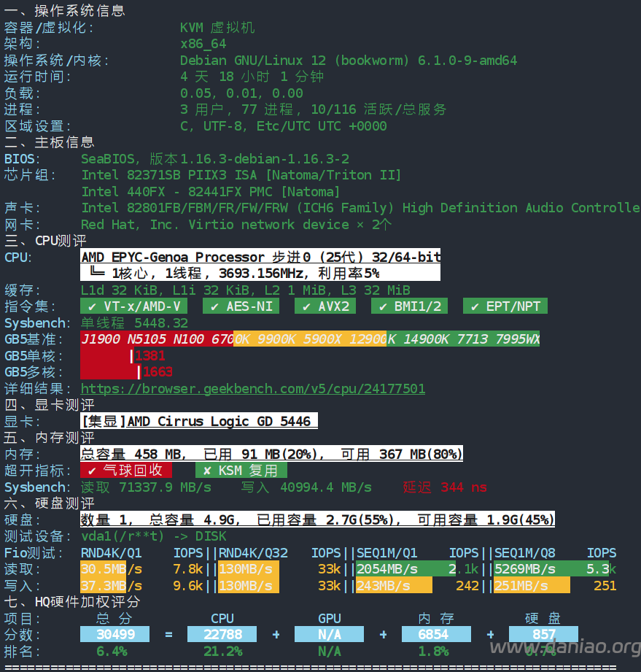The image size is (641, 672).
Task: Open the Geekbench browser results link
Action: [x=252, y=389]
